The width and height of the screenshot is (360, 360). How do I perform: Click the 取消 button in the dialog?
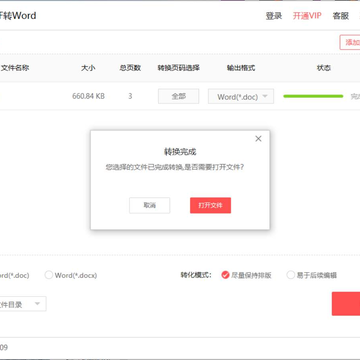click(x=150, y=205)
